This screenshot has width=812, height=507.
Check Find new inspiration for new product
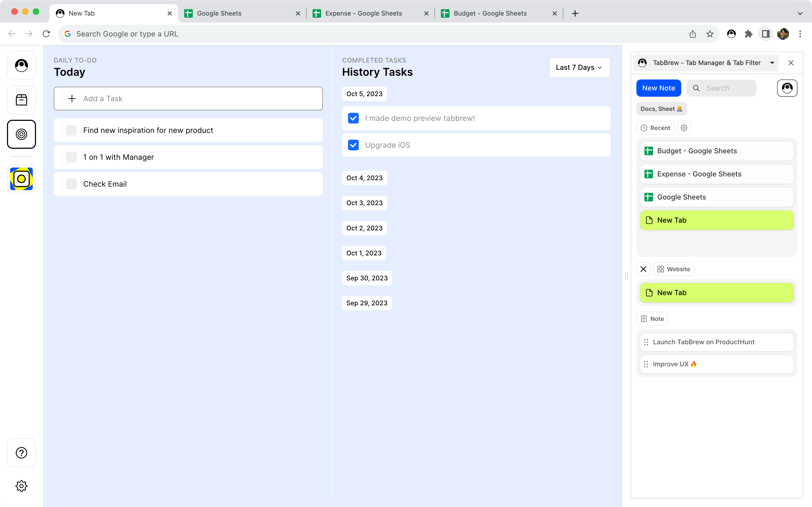coord(71,130)
